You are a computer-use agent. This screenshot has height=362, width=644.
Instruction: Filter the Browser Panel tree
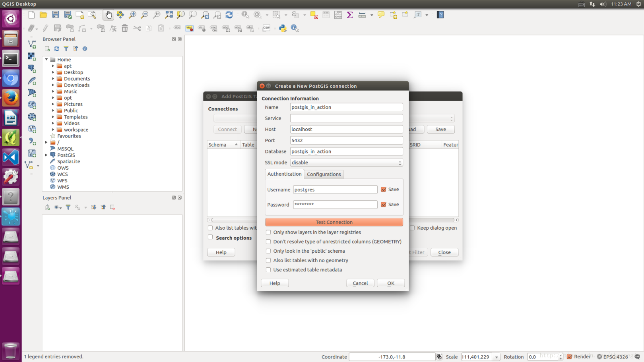point(66,48)
